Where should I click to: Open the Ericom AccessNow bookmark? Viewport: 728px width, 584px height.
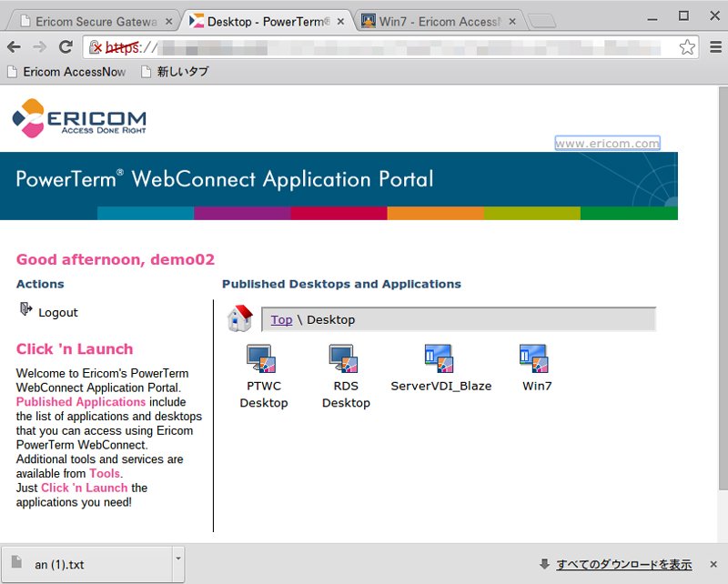click(x=66, y=72)
